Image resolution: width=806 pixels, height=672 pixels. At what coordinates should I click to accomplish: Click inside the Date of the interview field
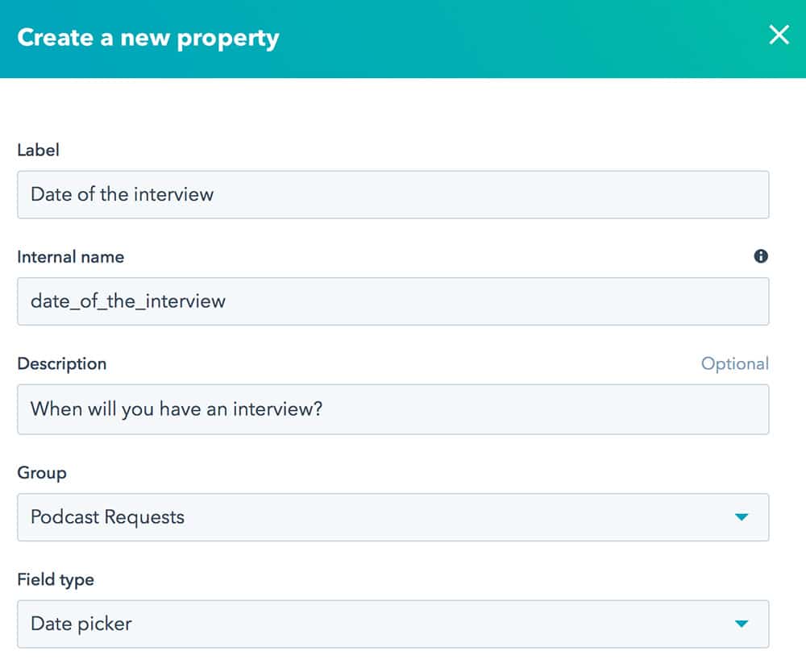393,194
